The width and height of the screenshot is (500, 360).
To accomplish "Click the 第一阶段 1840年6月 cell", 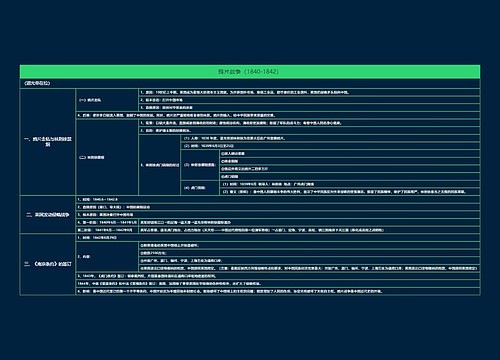I will [x=107, y=222].
